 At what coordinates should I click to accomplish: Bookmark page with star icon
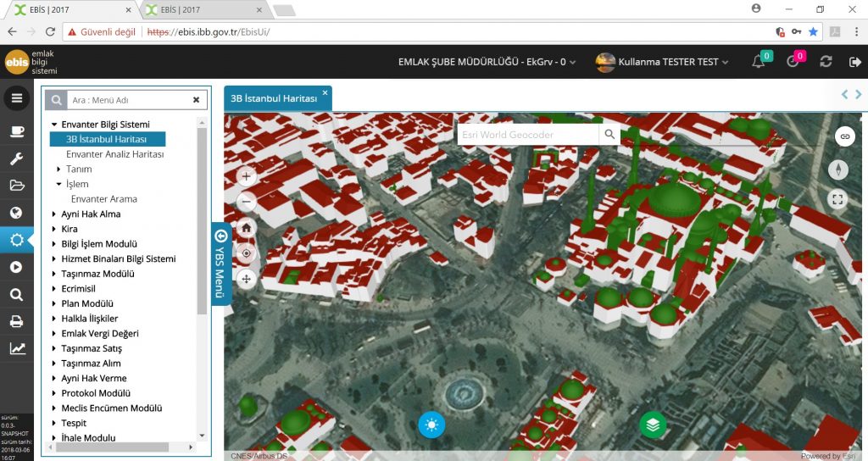click(813, 31)
